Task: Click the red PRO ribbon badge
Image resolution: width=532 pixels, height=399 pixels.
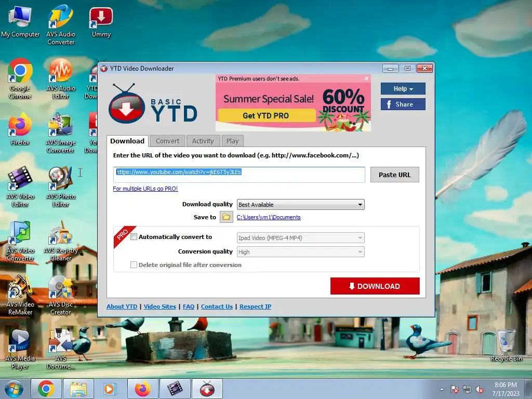Action: (x=123, y=235)
